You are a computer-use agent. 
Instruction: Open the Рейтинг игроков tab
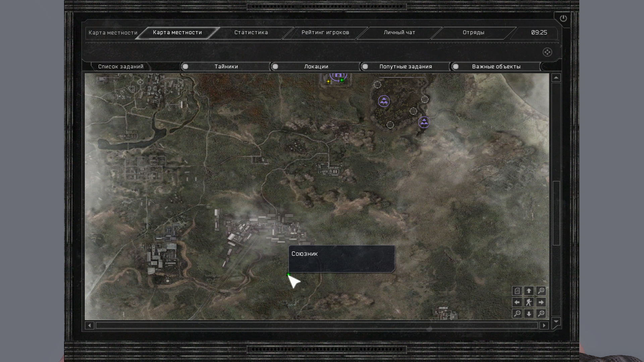pyautogui.click(x=325, y=33)
